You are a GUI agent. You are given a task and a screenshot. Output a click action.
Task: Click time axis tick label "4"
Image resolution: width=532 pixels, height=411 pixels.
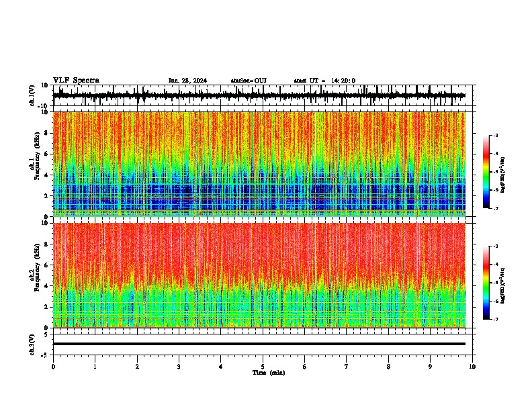pos(221,367)
